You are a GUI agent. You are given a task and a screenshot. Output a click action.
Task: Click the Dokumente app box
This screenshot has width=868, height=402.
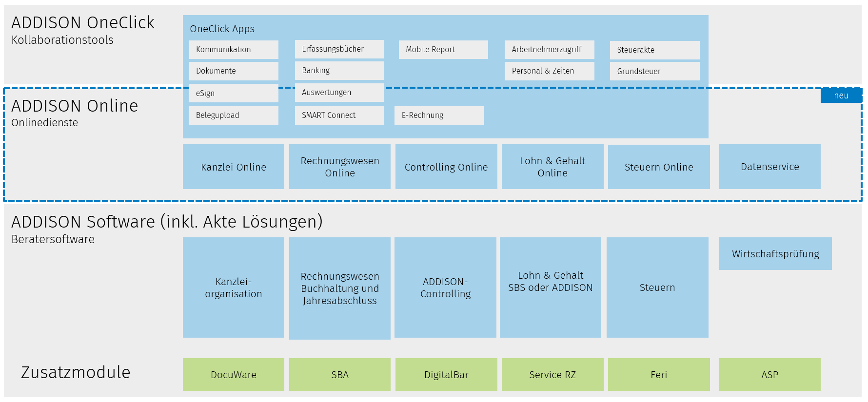(234, 71)
